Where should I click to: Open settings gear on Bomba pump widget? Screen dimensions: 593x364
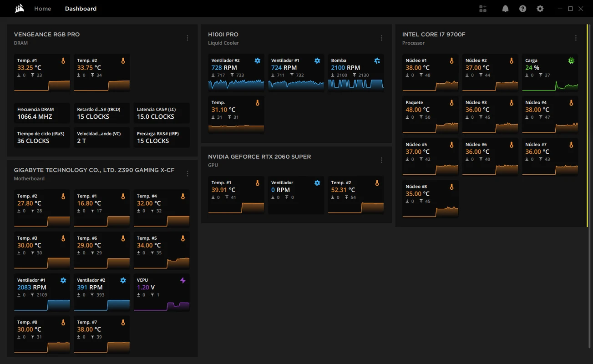pos(377,60)
